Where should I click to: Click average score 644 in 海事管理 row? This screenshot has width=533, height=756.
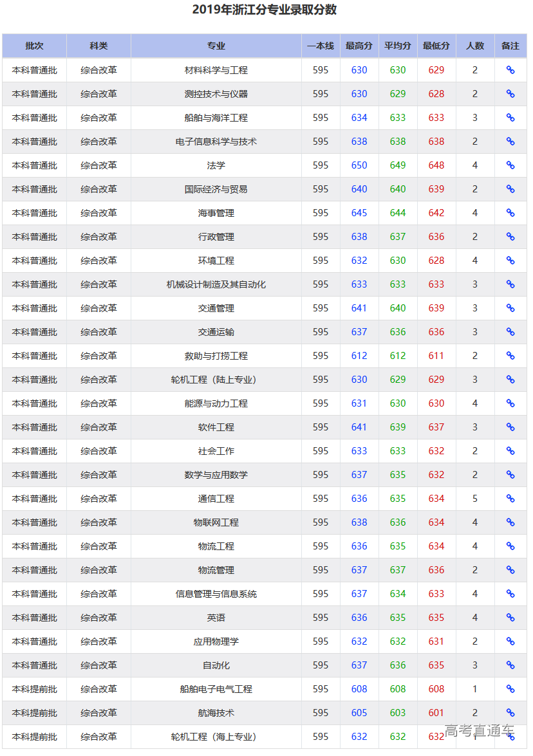click(x=398, y=212)
